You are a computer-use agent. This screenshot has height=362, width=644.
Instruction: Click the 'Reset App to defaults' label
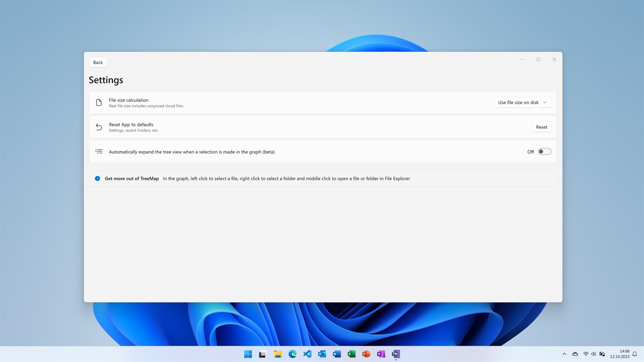coord(131,124)
